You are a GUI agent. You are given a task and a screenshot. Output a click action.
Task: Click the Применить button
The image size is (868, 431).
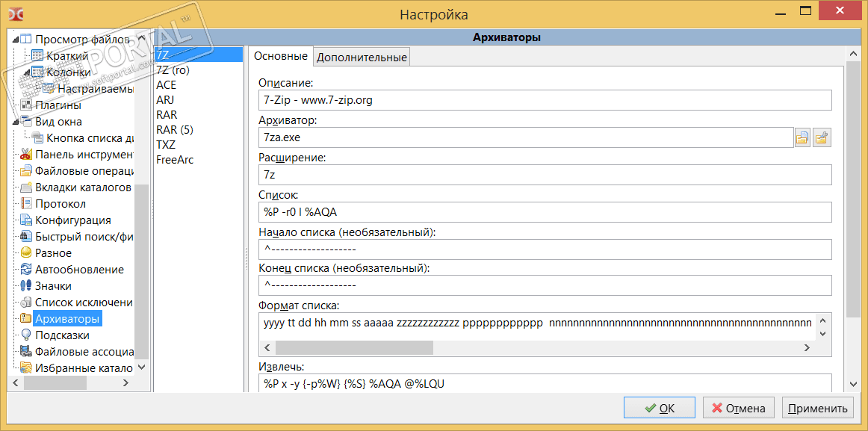point(818,409)
